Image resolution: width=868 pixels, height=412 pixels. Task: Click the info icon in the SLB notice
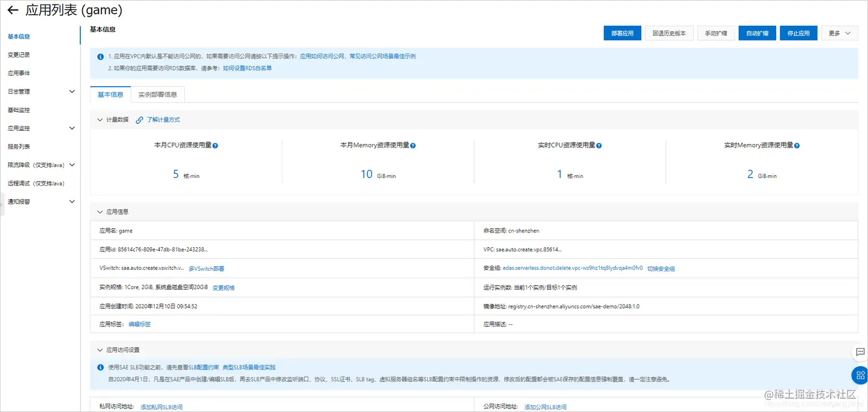[x=100, y=367]
